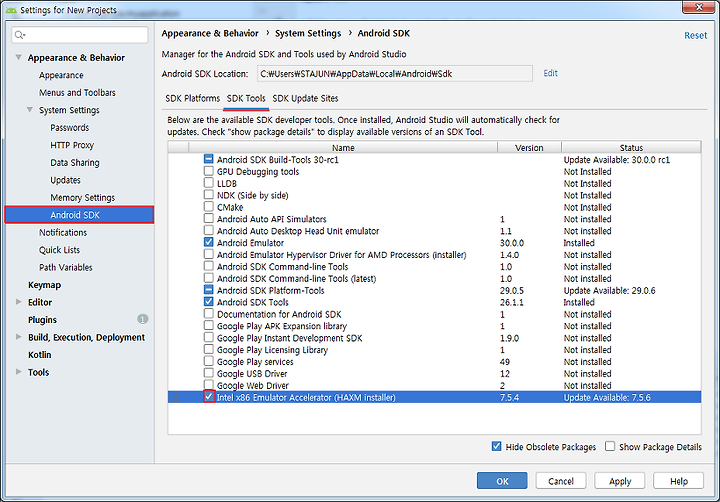This screenshot has height=502, width=720.
Task: Toggle Android SDK Build-Tools 30-rc1 checkbox
Action: click(208, 159)
